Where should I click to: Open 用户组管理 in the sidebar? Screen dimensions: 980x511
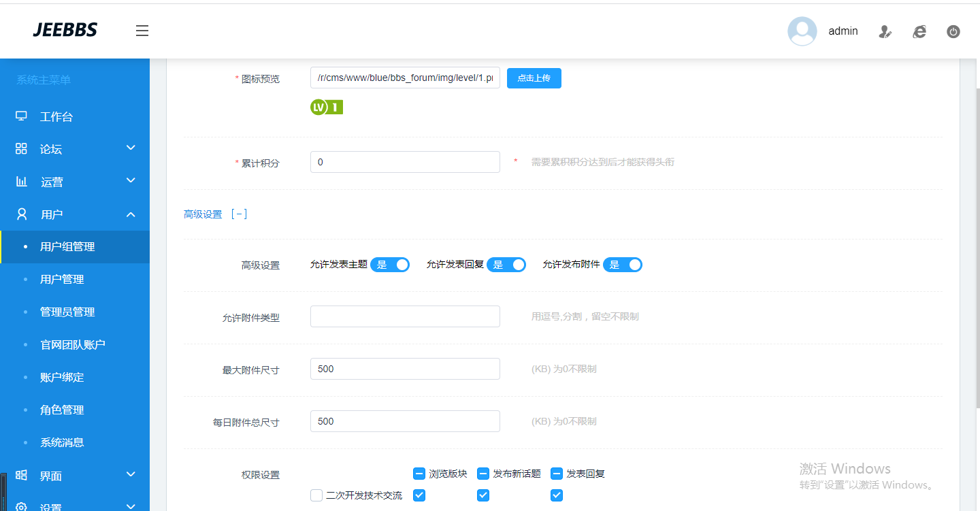tap(75, 247)
